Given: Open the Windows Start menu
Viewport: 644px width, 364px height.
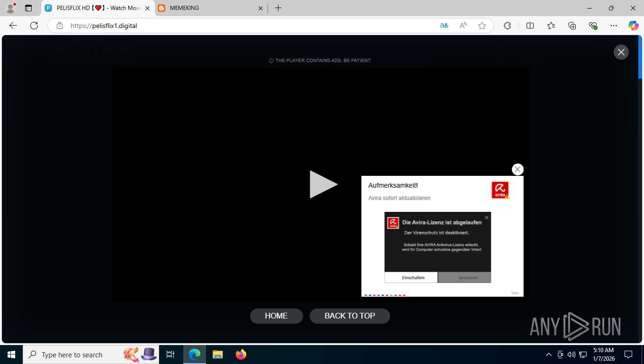Looking at the screenshot, I should pos(11,355).
